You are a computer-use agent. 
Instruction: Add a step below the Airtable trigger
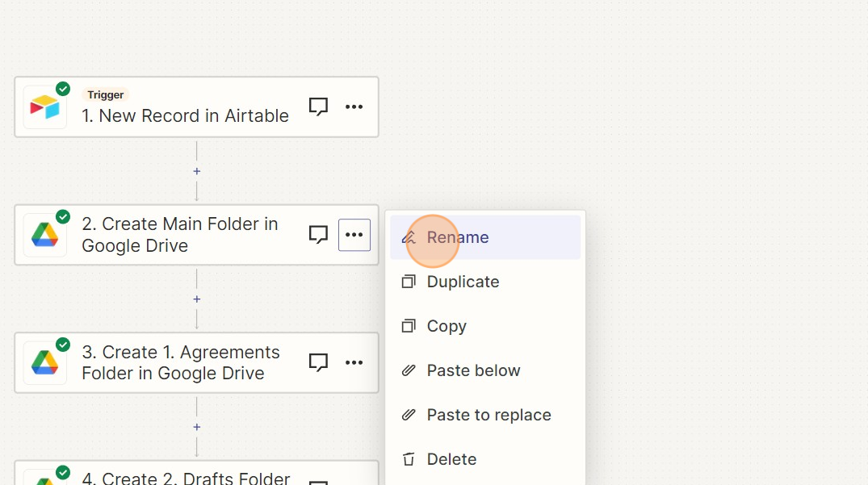click(x=196, y=171)
